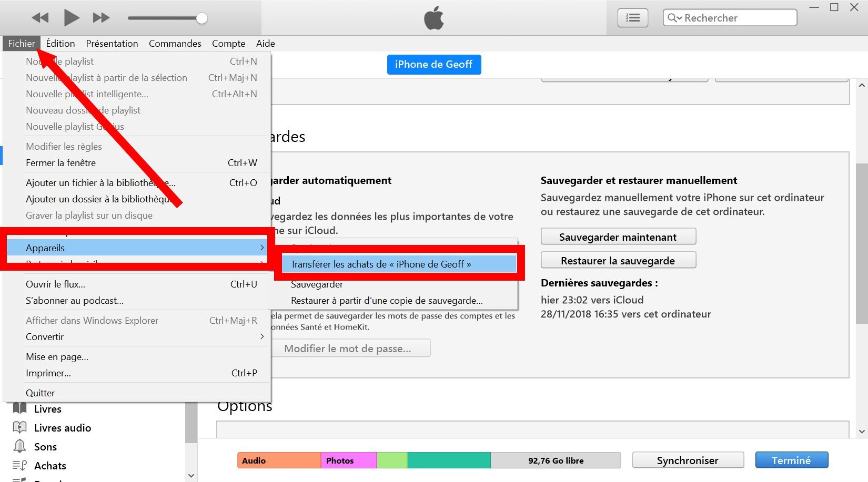
Task: Click the main pane scroll up arrow
Action: coord(862,85)
